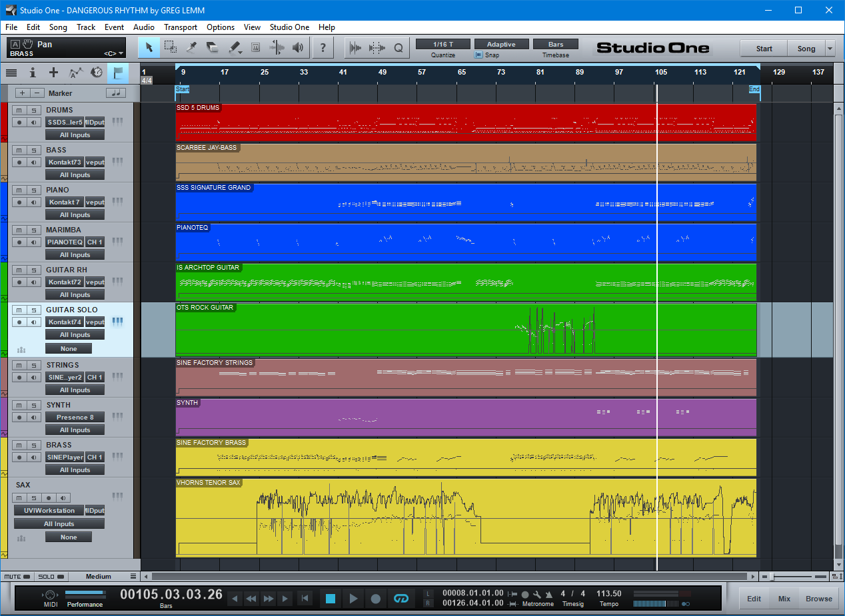Open DRUMS track instrument editor keyboard icon
The height and width of the screenshot is (616, 845).
118,122
